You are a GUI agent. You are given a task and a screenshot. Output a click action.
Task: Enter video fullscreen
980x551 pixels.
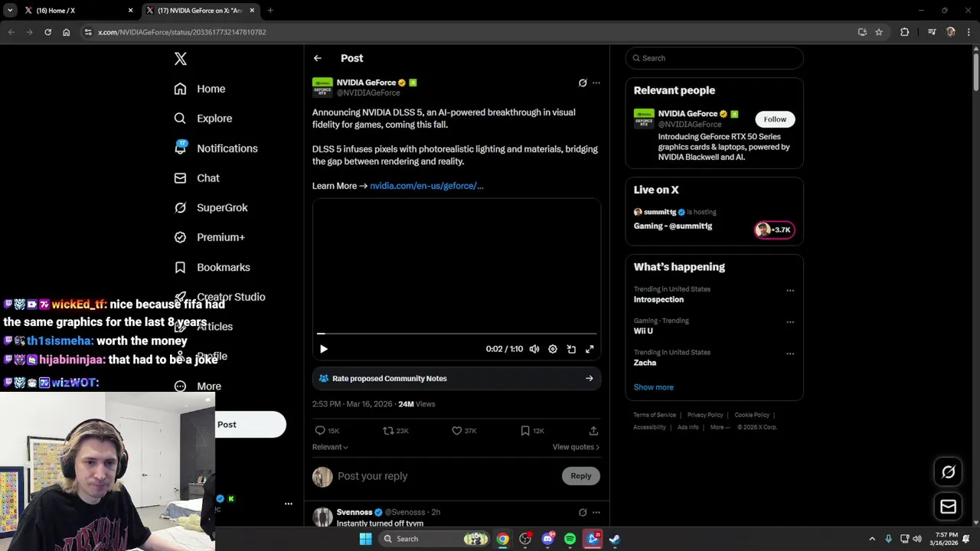coord(590,349)
